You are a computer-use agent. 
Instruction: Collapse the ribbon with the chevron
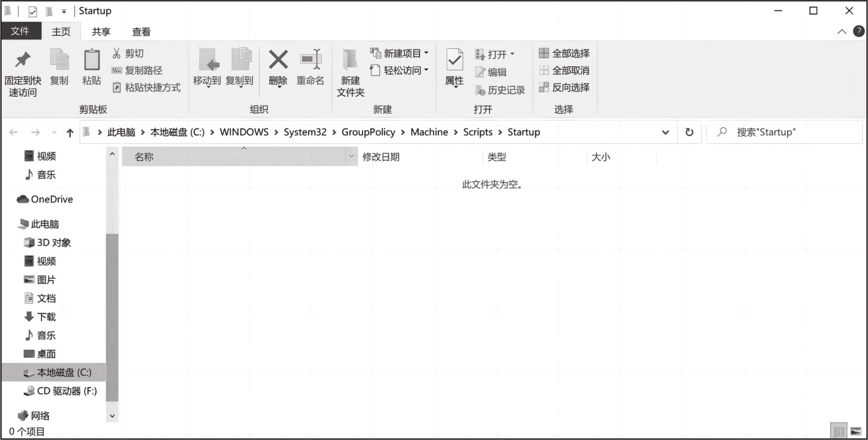(842, 32)
